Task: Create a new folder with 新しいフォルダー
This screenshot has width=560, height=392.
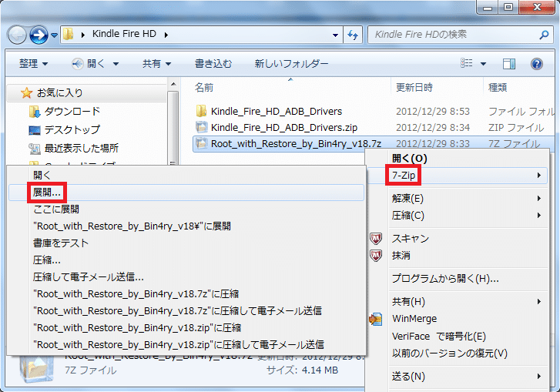Action: click(291, 64)
